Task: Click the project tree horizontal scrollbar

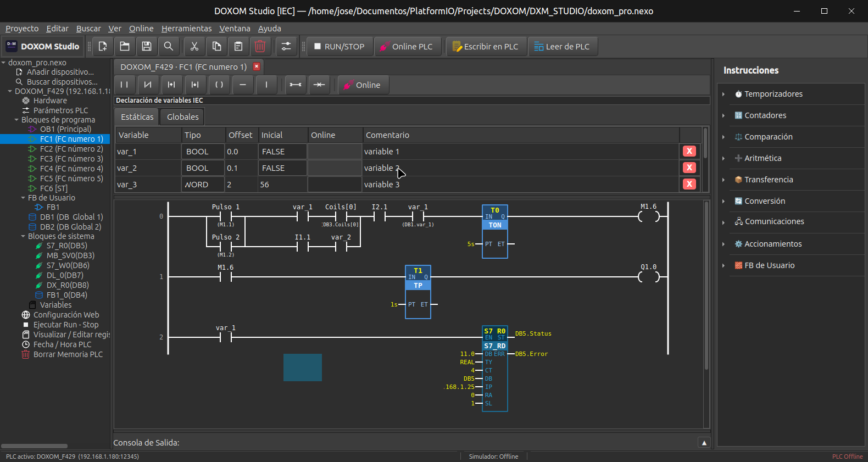Action: click(x=34, y=446)
